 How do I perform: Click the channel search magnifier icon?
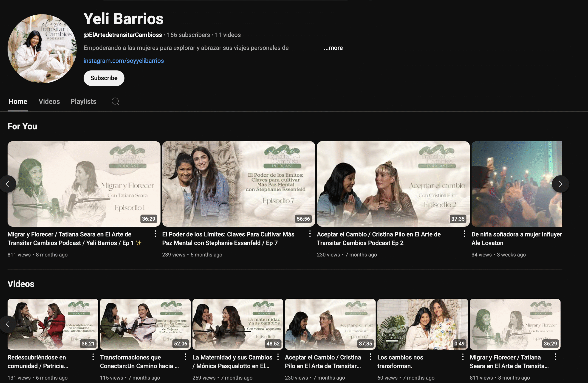click(x=115, y=101)
